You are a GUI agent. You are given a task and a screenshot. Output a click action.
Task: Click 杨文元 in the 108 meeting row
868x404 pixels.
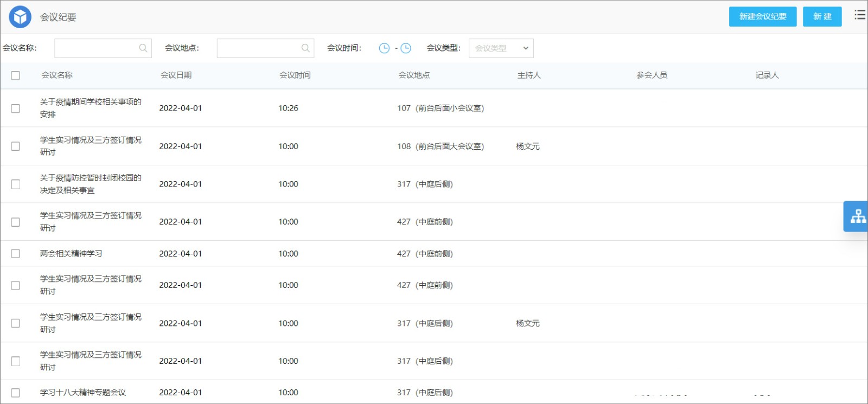(x=528, y=146)
